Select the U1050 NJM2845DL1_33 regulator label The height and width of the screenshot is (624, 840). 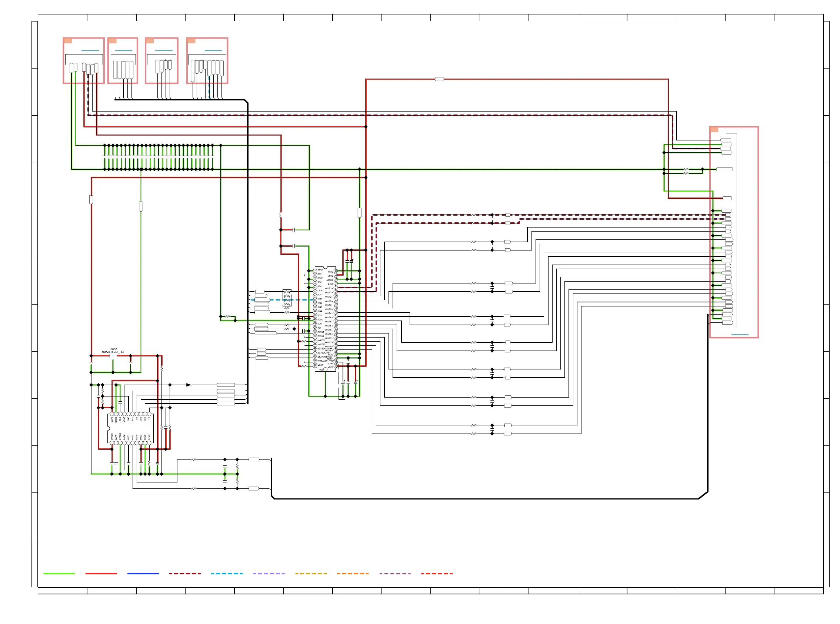(113, 351)
